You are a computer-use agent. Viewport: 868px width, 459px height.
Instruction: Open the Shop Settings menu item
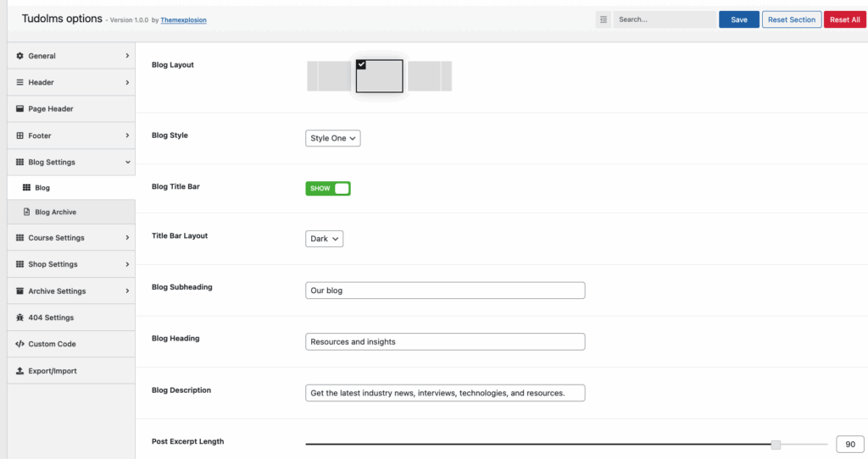71,264
